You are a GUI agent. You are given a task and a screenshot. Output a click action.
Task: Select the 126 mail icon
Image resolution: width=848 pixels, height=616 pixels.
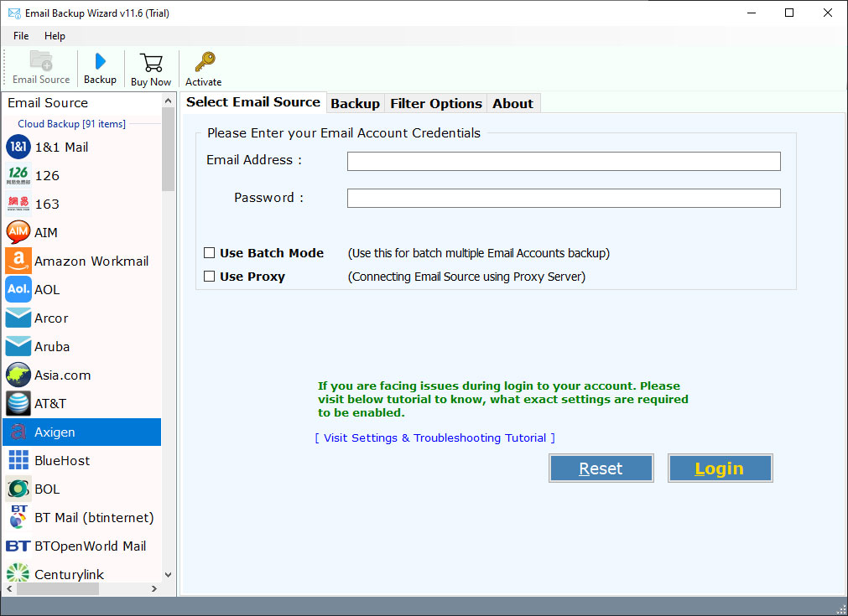pyautogui.click(x=18, y=176)
